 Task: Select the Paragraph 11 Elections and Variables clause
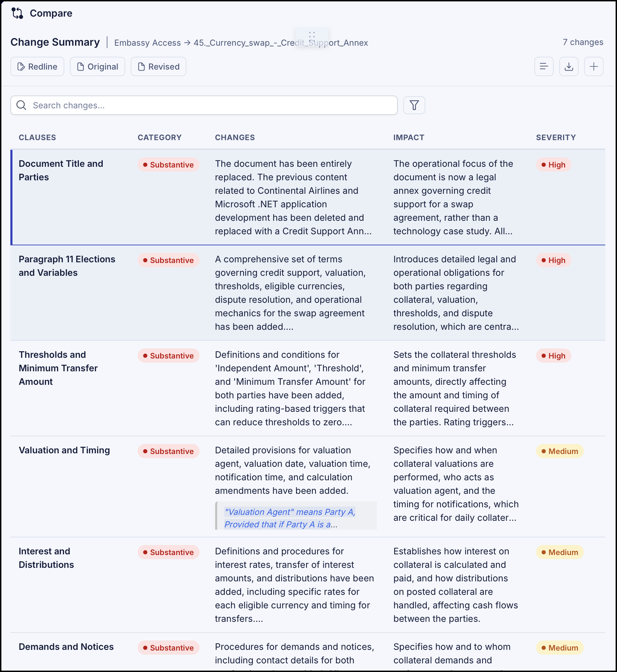tap(67, 266)
